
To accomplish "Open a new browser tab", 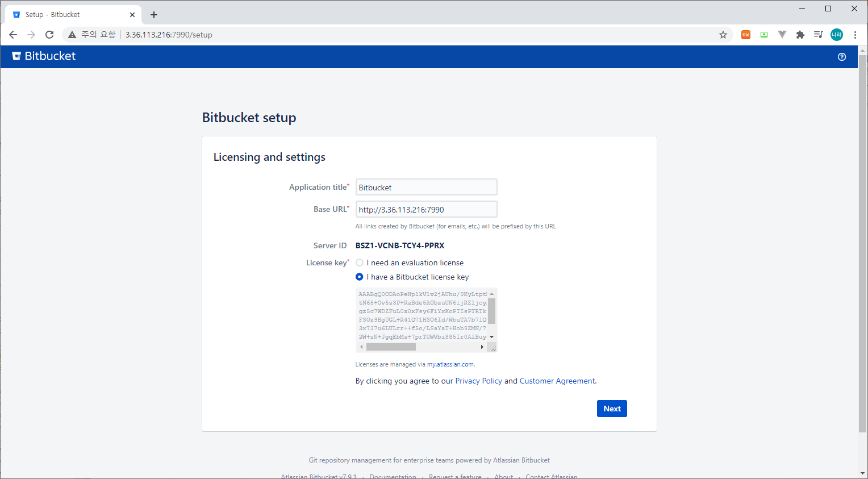I will tap(154, 15).
